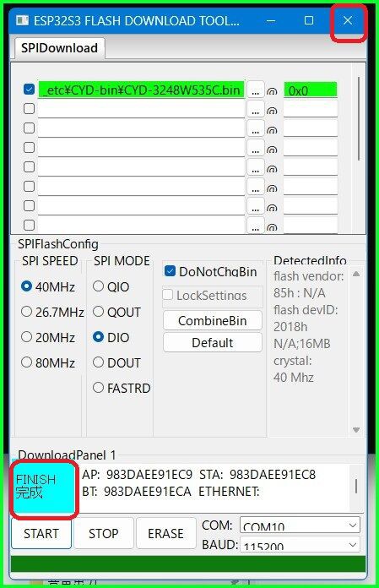
Task: Click the second row file path field
Action: point(141,110)
